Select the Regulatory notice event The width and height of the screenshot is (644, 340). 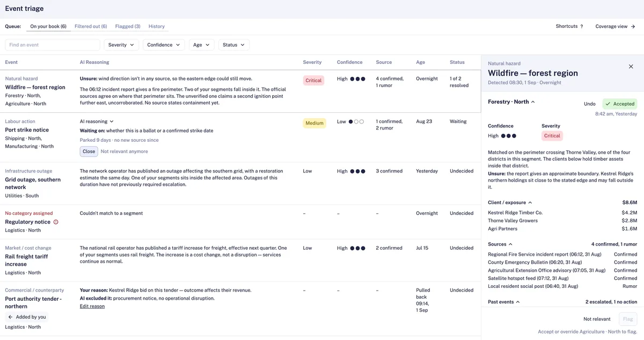click(x=28, y=222)
